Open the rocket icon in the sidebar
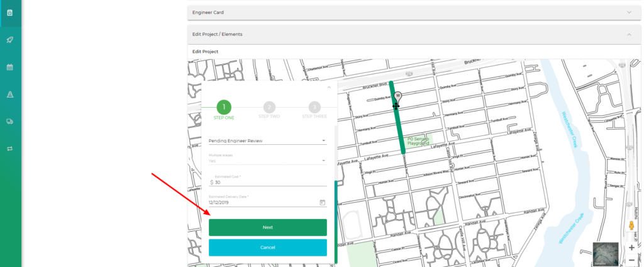 pos(10,40)
